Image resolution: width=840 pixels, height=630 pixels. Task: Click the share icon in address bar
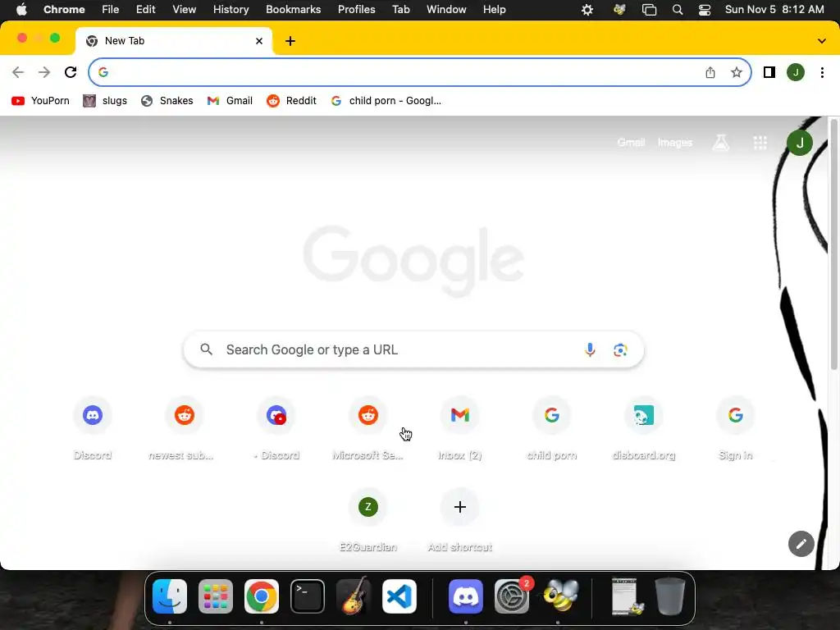tap(710, 72)
